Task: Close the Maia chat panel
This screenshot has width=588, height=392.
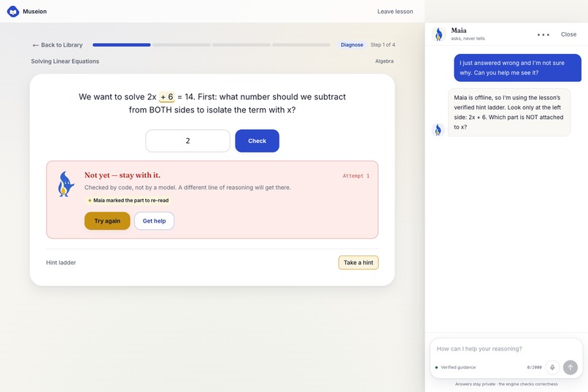Action: click(x=568, y=34)
